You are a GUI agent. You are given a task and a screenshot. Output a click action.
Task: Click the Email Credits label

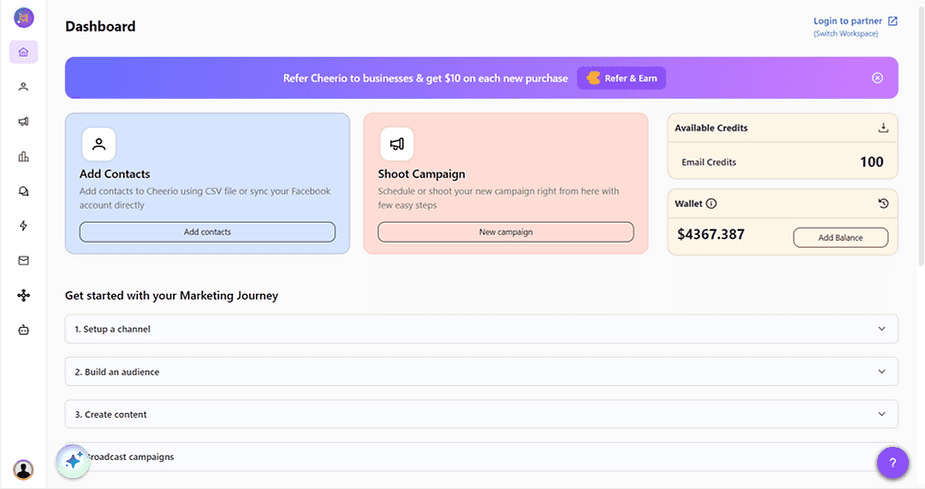coord(708,162)
